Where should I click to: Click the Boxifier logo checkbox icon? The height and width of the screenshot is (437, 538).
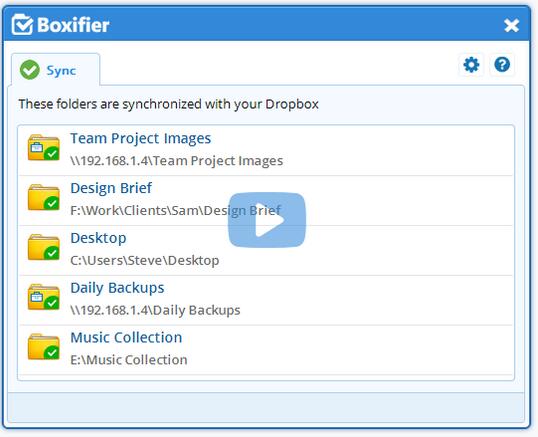click(22, 25)
